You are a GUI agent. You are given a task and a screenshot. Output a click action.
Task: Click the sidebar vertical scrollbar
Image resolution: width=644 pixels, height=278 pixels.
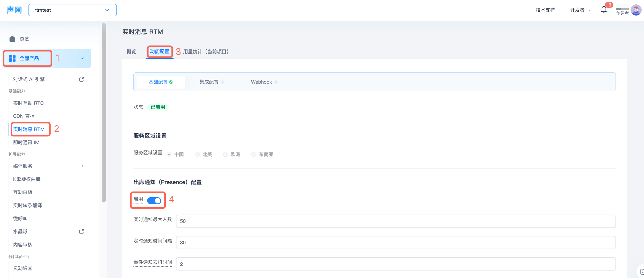[x=104, y=112]
